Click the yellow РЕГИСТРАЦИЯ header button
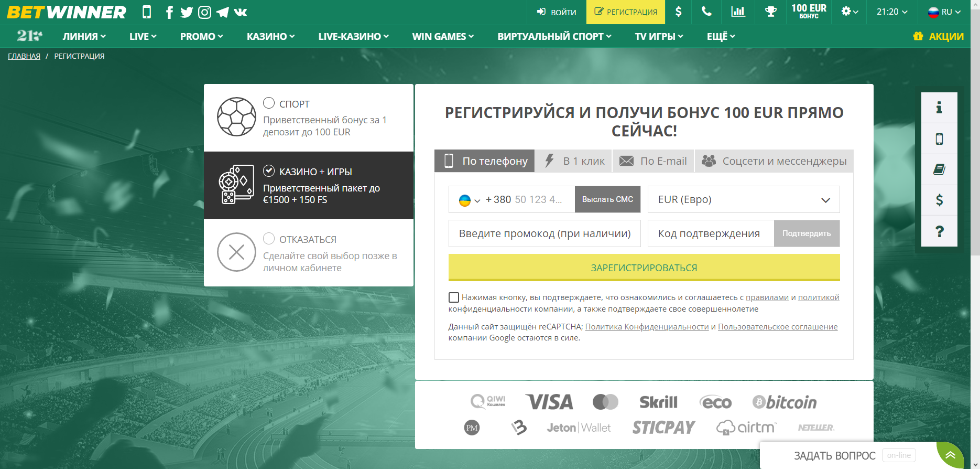980x469 pixels. (626, 12)
